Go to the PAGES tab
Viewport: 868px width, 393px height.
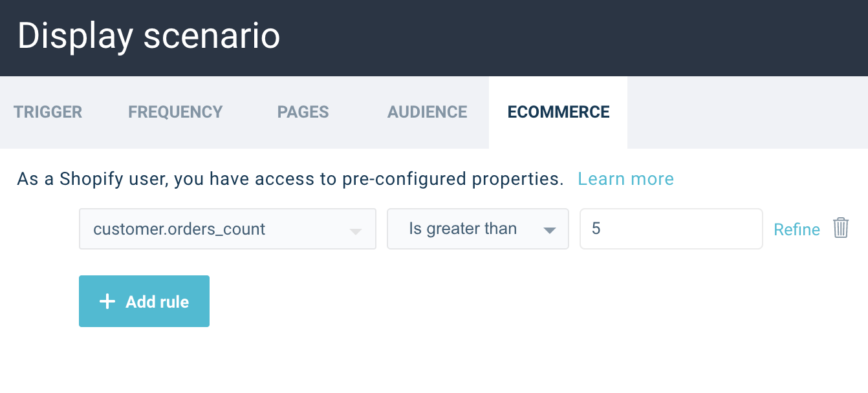pos(303,112)
